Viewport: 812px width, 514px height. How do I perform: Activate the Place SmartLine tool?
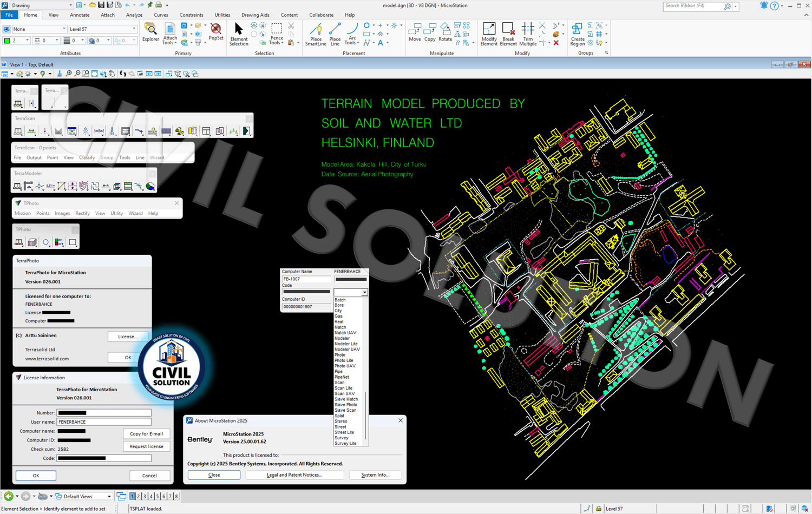pos(316,34)
